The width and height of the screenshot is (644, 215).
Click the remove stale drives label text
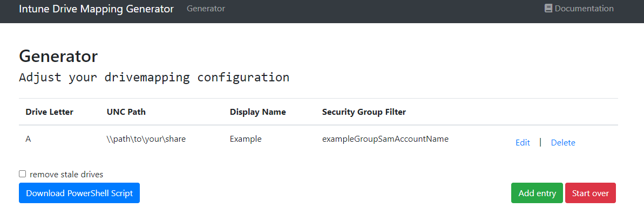pyautogui.click(x=66, y=175)
